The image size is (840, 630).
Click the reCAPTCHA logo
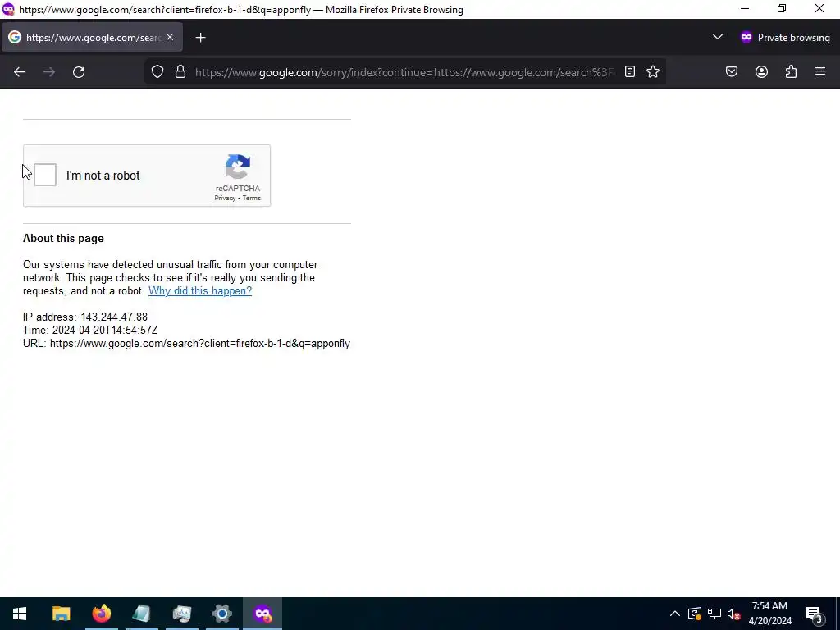tap(238, 167)
